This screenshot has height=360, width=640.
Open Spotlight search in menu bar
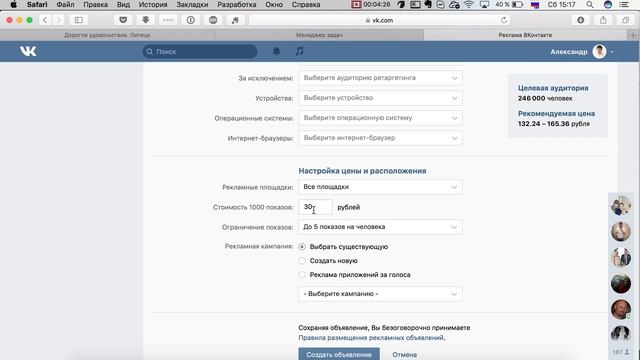[x=590, y=4]
